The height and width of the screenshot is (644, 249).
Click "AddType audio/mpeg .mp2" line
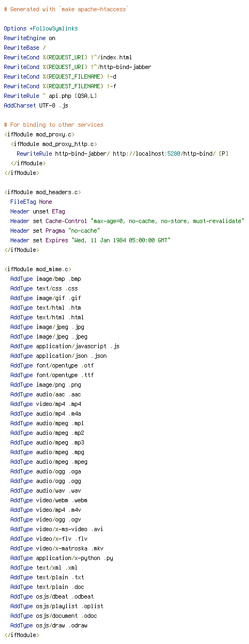click(47, 433)
